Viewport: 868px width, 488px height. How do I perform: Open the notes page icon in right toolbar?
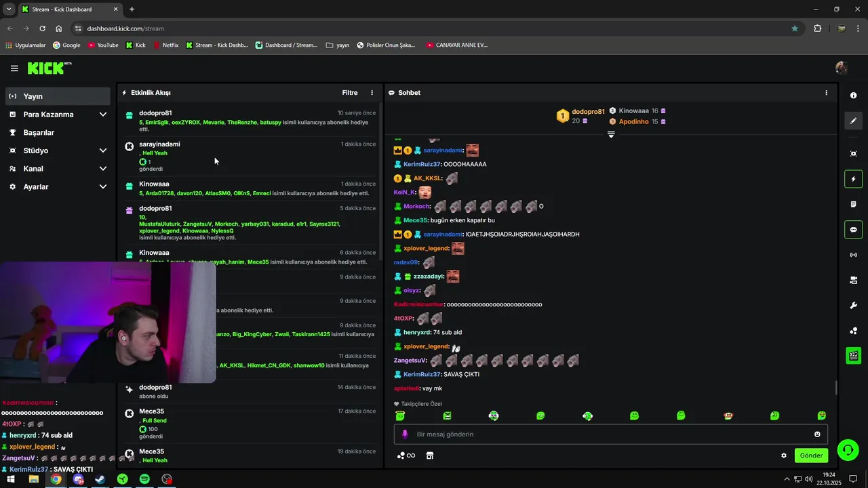[x=854, y=204]
